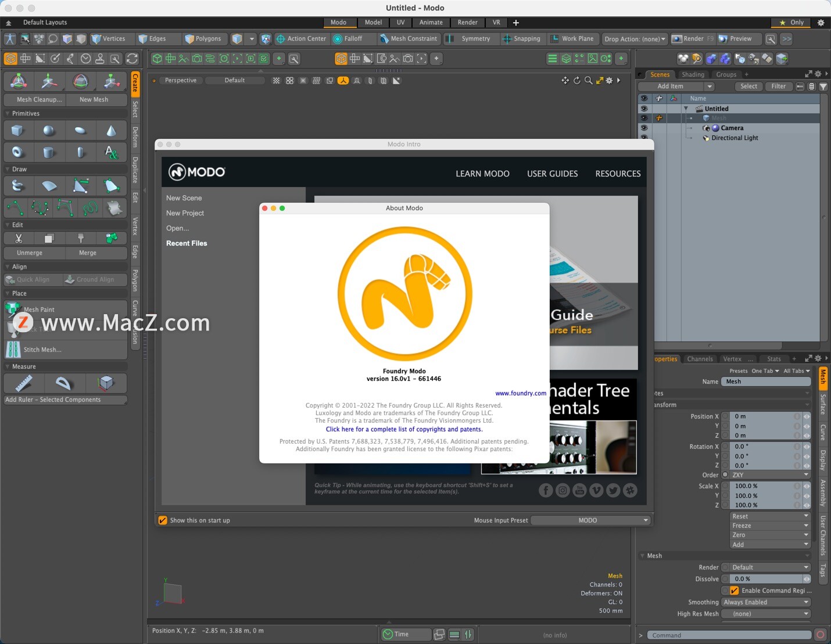Select the Cone primitive tool
831x644 pixels.
(x=112, y=131)
